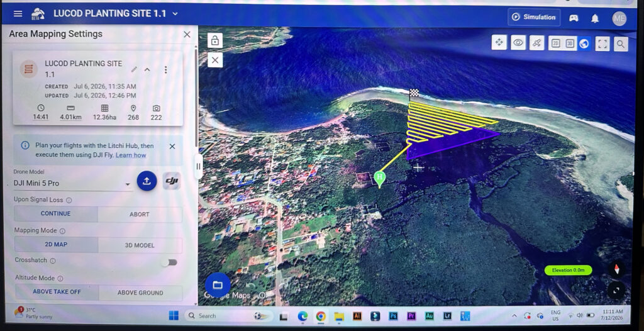Close the Area Mapping Settings panel
This screenshot has height=331, width=644.
point(187,35)
